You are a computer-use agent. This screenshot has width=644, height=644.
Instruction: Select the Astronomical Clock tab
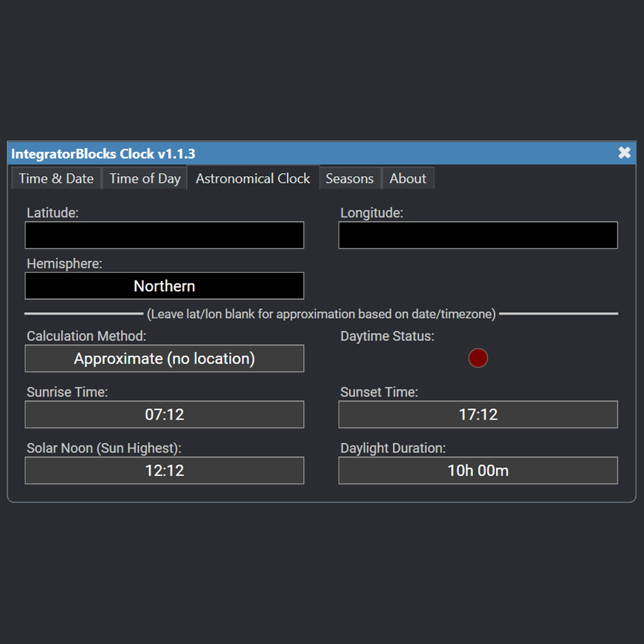tap(252, 178)
